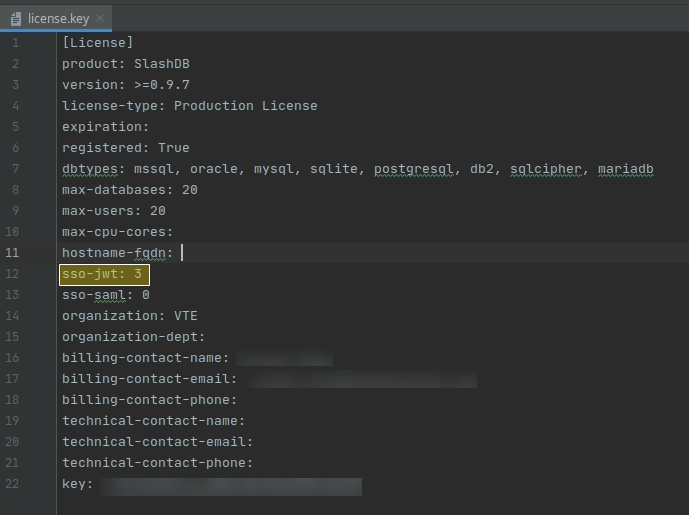Click the organization: VTE line

(x=129, y=316)
